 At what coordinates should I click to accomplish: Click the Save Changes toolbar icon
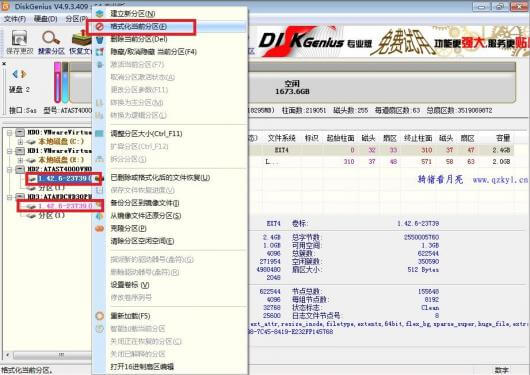click(x=19, y=38)
